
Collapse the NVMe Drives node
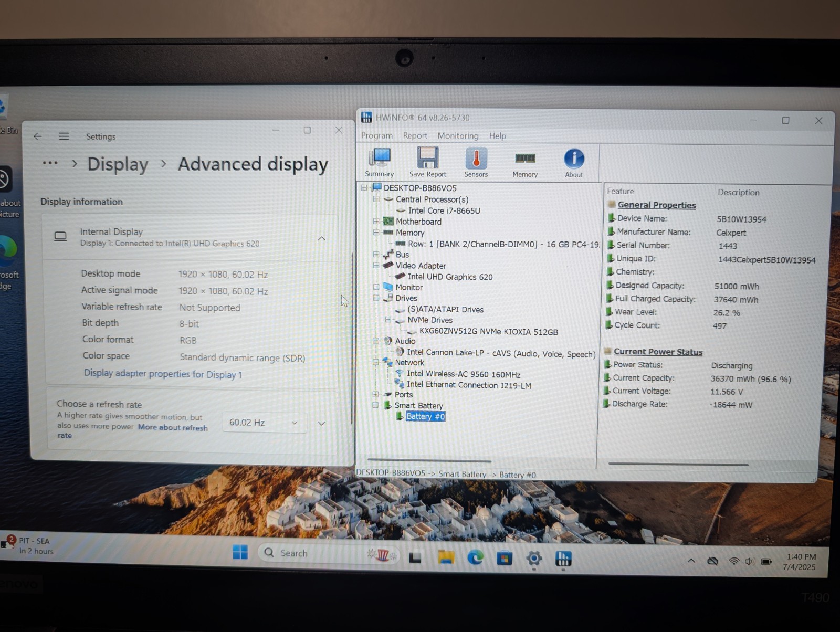click(x=388, y=320)
